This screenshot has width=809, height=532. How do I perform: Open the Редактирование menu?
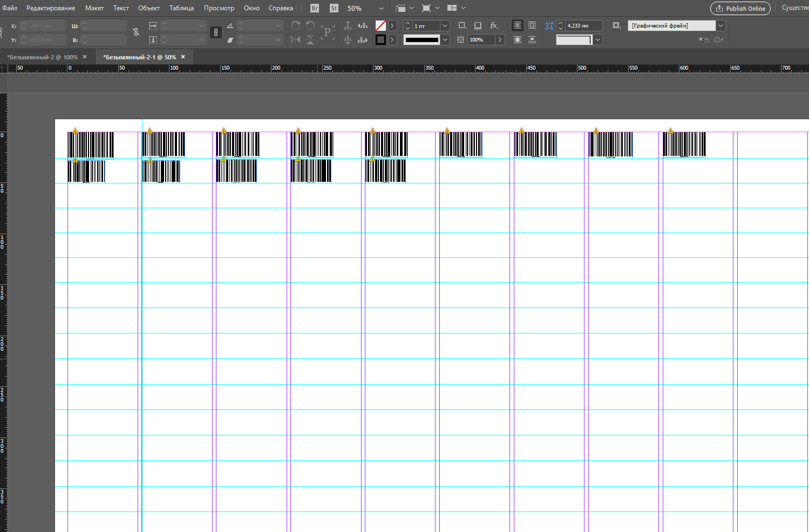tap(51, 8)
